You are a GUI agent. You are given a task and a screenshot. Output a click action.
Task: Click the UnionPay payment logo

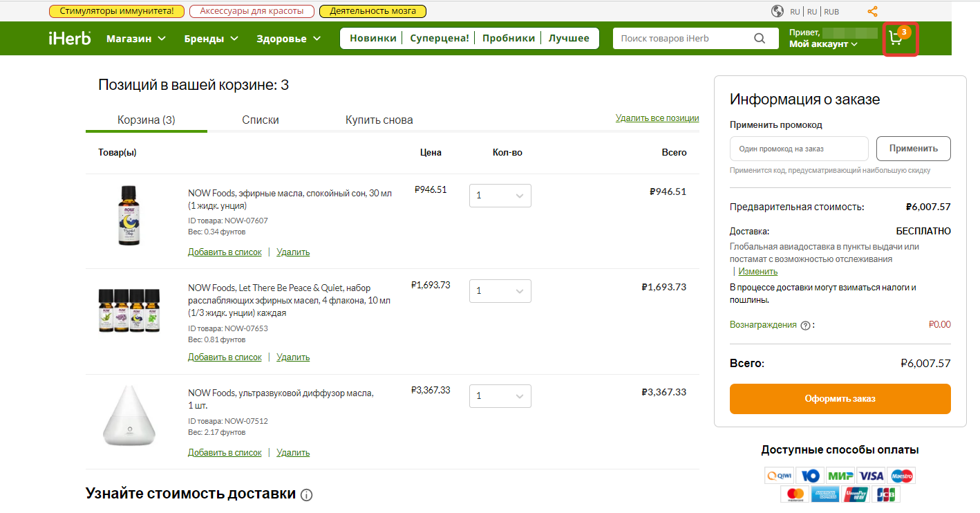tap(856, 494)
